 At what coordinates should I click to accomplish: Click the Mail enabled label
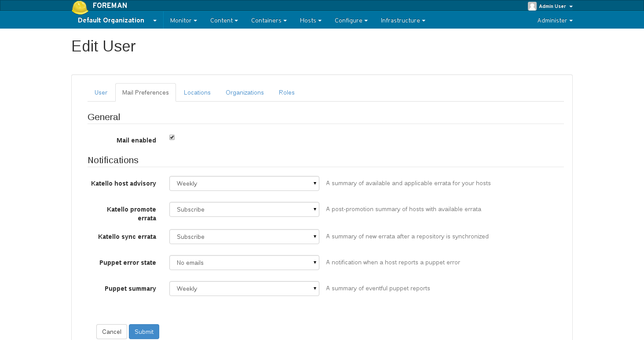(136, 140)
